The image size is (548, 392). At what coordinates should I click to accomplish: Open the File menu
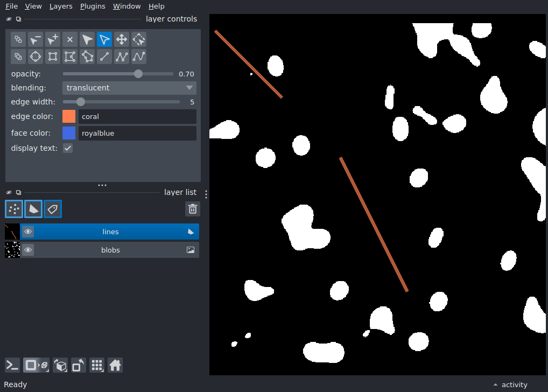click(x=11, y=6)
